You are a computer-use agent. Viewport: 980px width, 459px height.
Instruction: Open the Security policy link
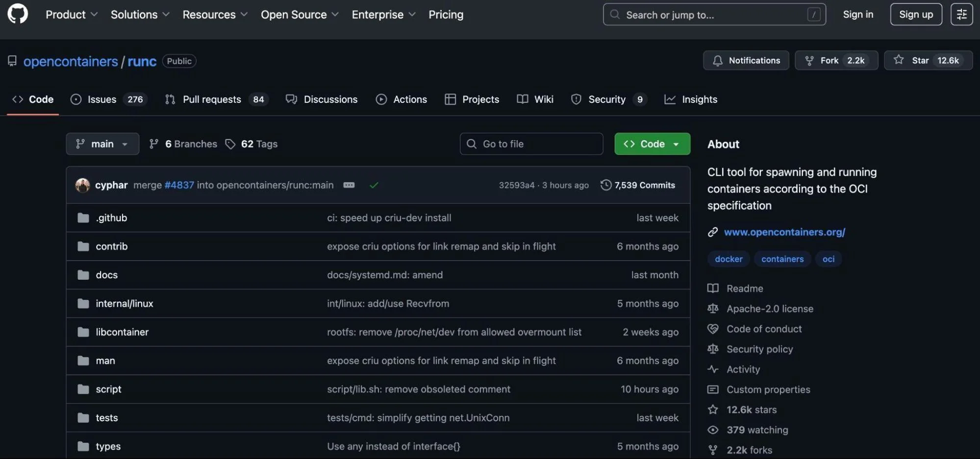pos(759,349)
